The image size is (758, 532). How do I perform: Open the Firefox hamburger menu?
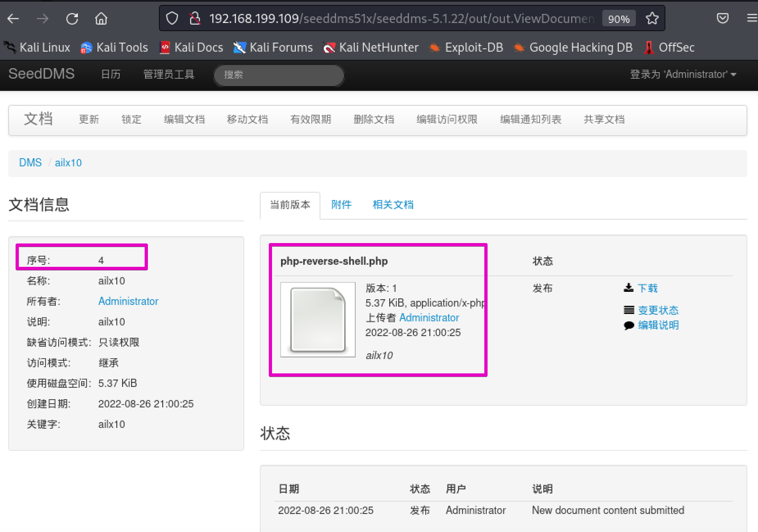(752, 18)
